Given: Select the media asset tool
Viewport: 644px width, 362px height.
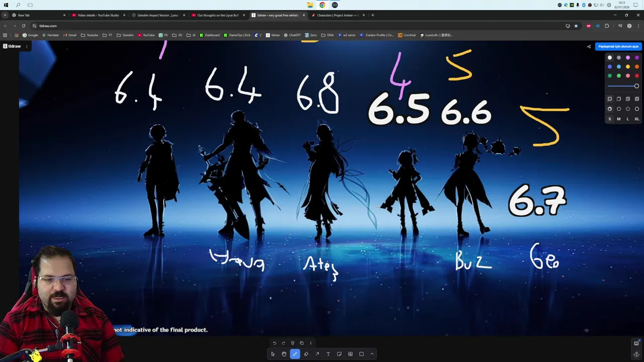Looking at the screenshot, I should (x=350, y=354).
